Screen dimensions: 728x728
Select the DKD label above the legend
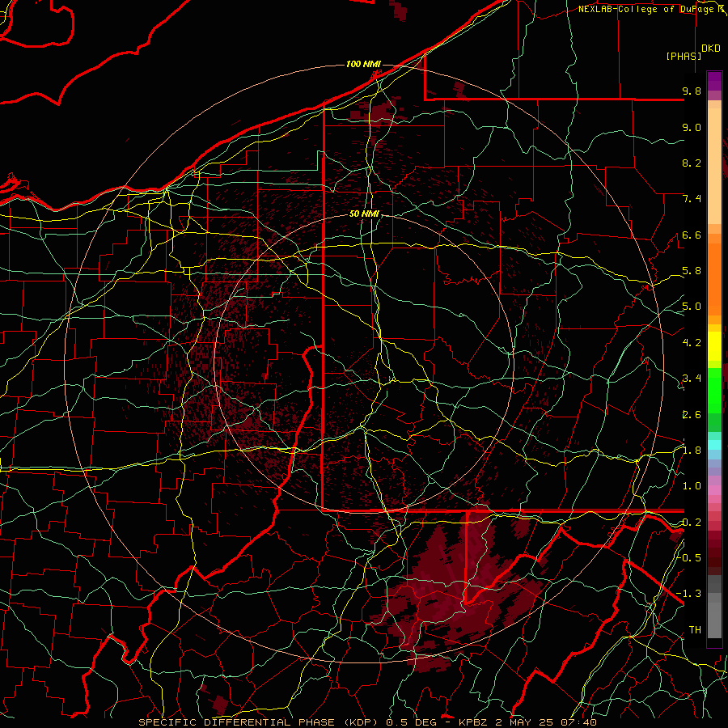(x=711, y=49)
